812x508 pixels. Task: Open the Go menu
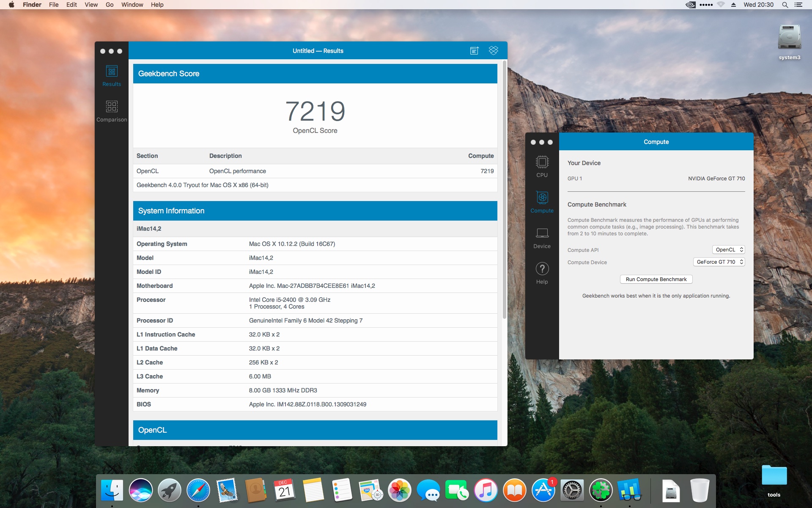(x=110, y=5)
